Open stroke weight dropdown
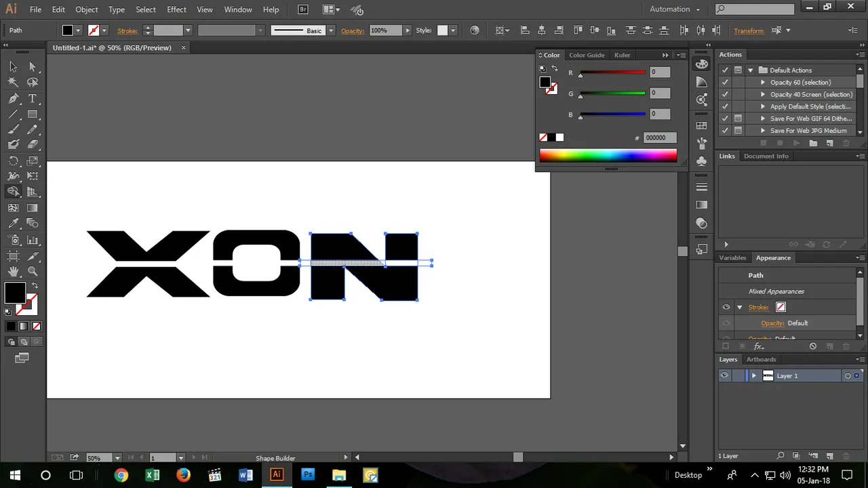 (188, 30)
